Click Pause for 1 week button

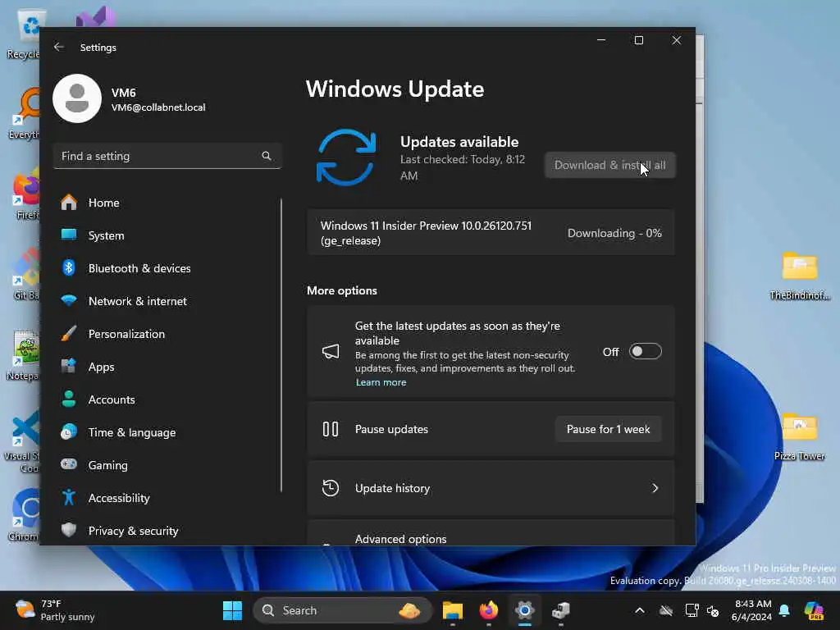(608, 429)
